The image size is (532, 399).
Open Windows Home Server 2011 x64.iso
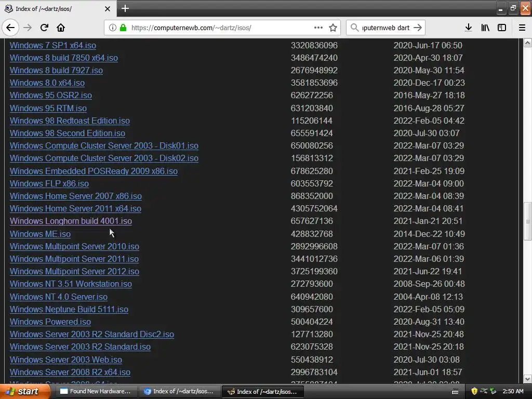(x=76, y=208)
